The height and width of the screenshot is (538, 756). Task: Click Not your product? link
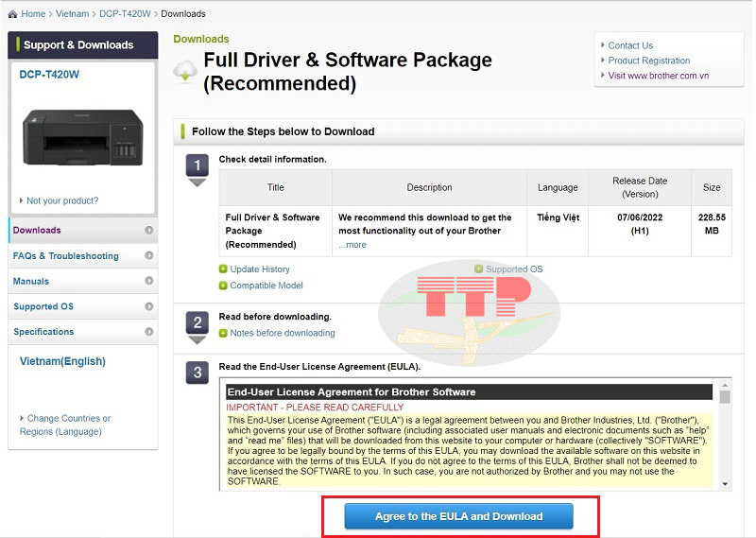coord(62,200)
